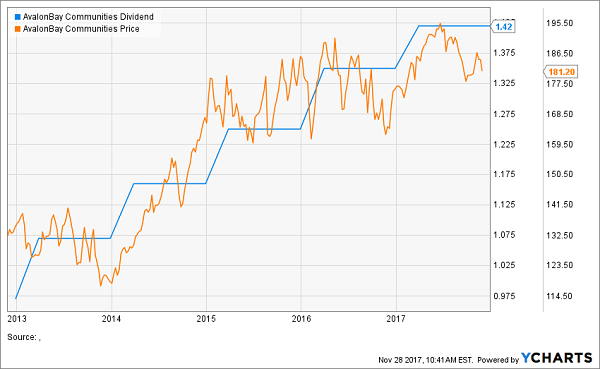This screenshot has width=600, height=369.
Task: Click the 1.175 dividend axis tick
Action: 504,174
